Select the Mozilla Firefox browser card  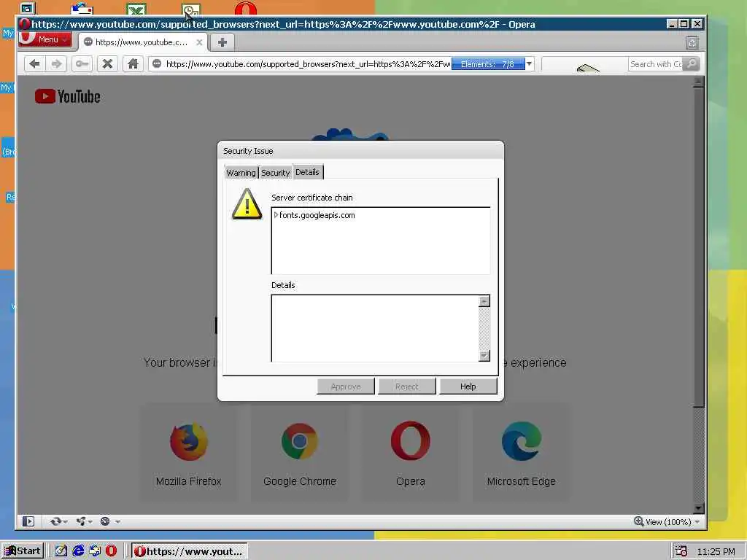pos(189,452)
